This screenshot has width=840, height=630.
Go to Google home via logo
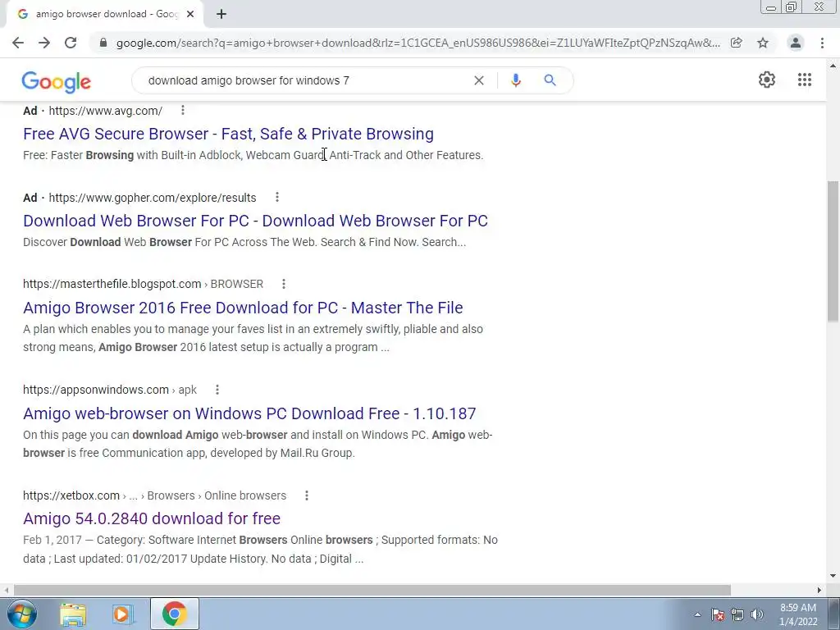coord(57,81)
